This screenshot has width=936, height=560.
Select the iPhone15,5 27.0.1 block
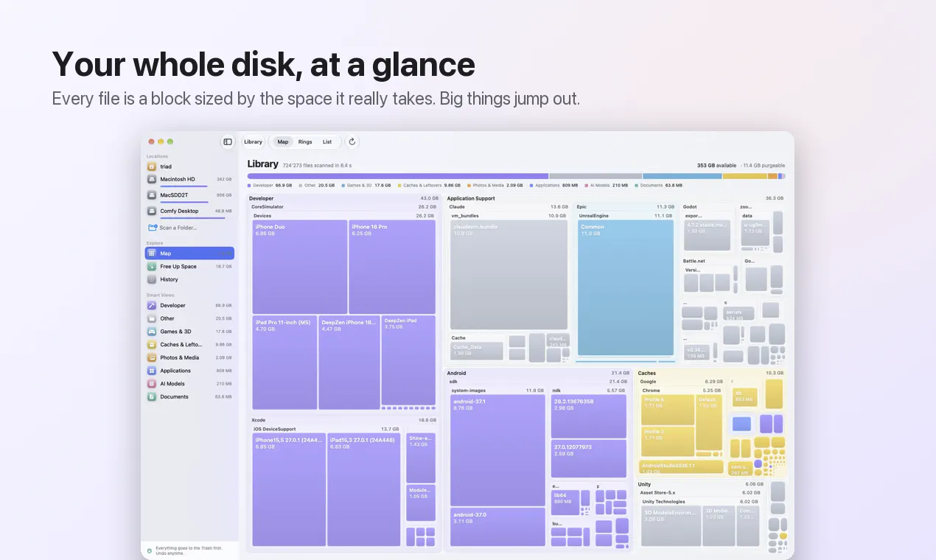pos(289,490)
